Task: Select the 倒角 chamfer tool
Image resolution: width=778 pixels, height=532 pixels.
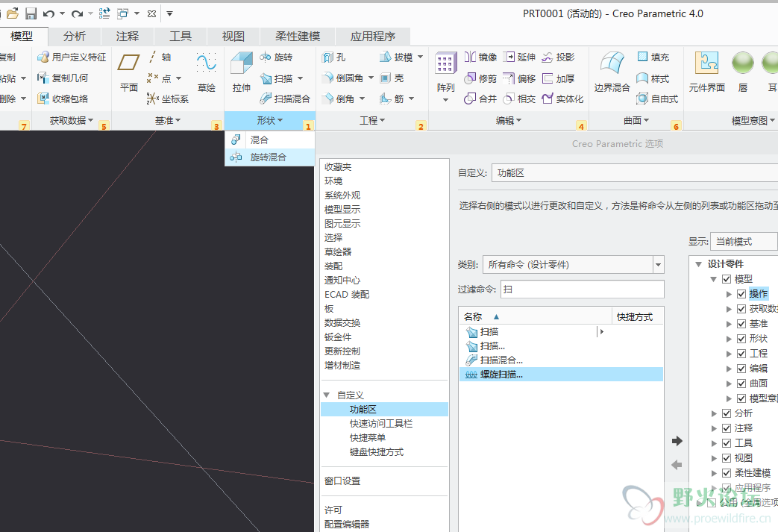Action: 339,98
